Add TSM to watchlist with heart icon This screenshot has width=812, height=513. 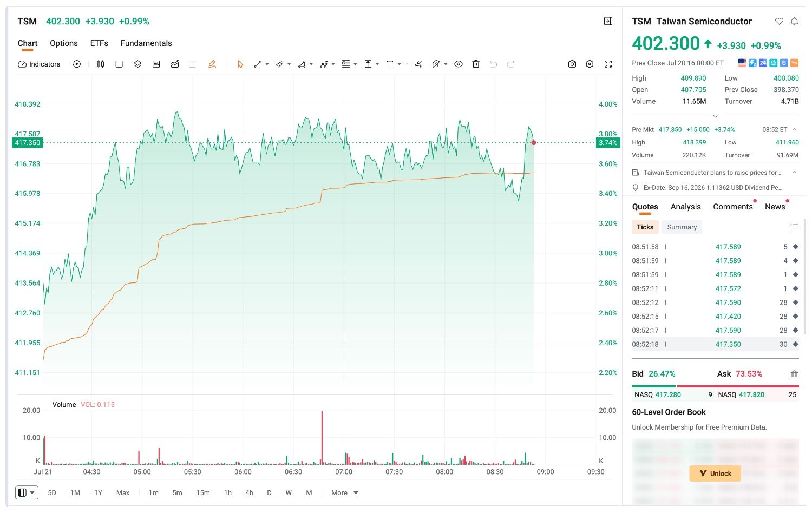[779, 21]
